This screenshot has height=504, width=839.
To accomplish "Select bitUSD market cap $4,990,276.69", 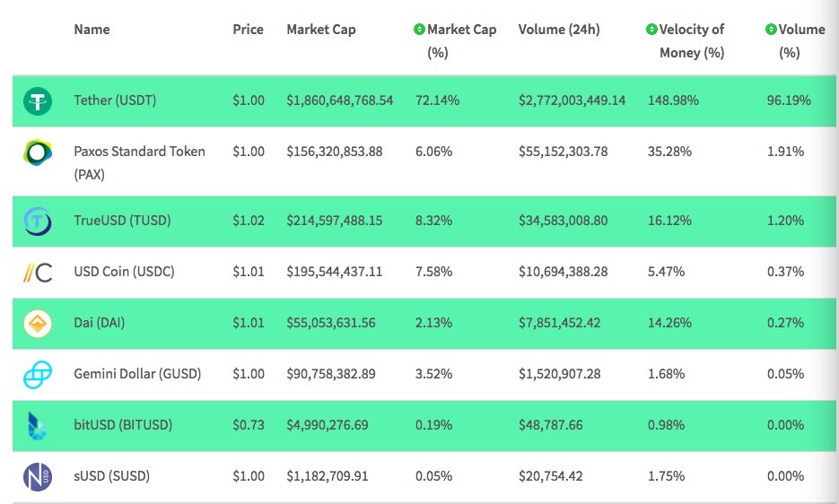I will click(328, 425).
